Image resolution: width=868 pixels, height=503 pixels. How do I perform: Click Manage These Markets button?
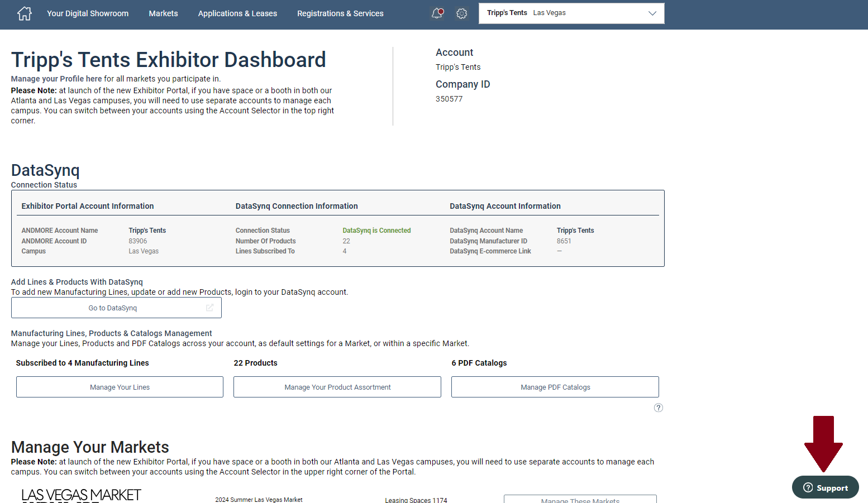click(580, 500)
